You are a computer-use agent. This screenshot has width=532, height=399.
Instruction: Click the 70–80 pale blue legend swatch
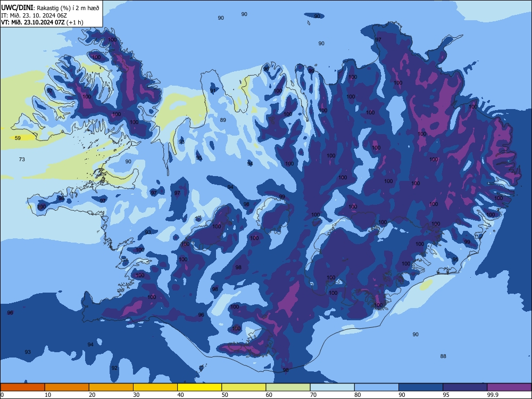point(332,387)
